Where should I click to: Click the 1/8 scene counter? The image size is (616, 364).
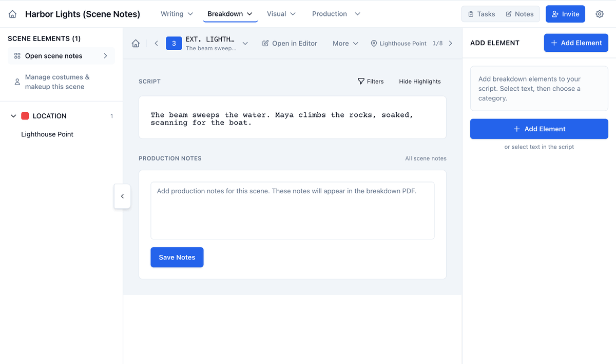(437, 44)
